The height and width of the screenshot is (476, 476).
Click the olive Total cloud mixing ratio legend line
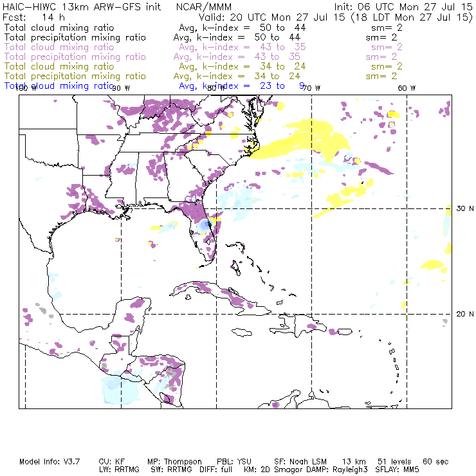point(59,66)
